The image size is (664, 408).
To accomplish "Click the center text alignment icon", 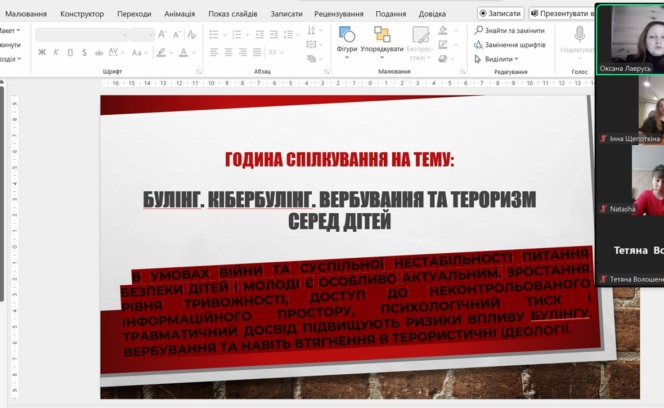I will coord(227,52).
